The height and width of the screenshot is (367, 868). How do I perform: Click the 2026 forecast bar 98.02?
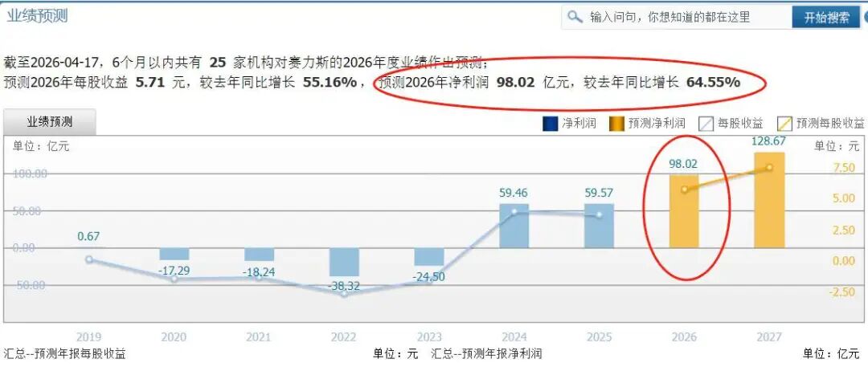[684, 212]
